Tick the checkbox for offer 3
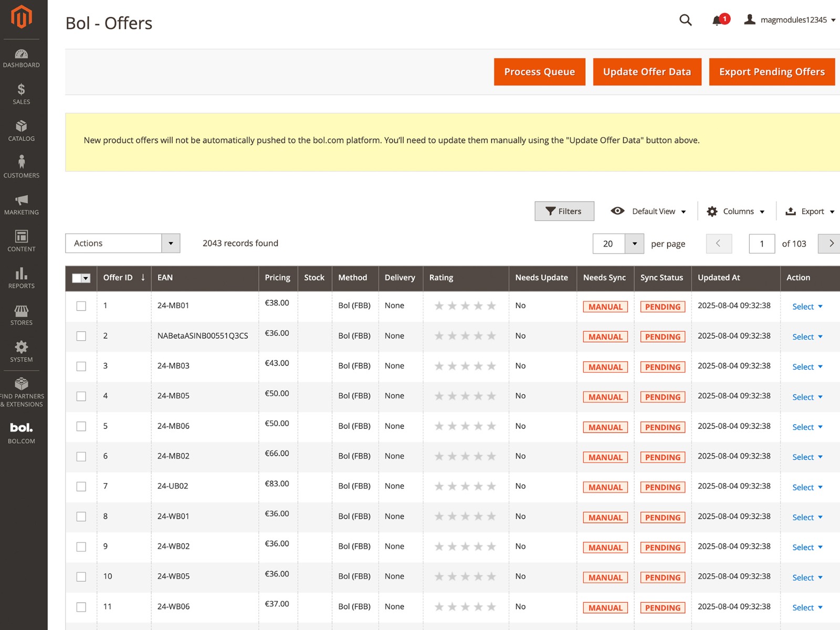 tap(81, 366)
